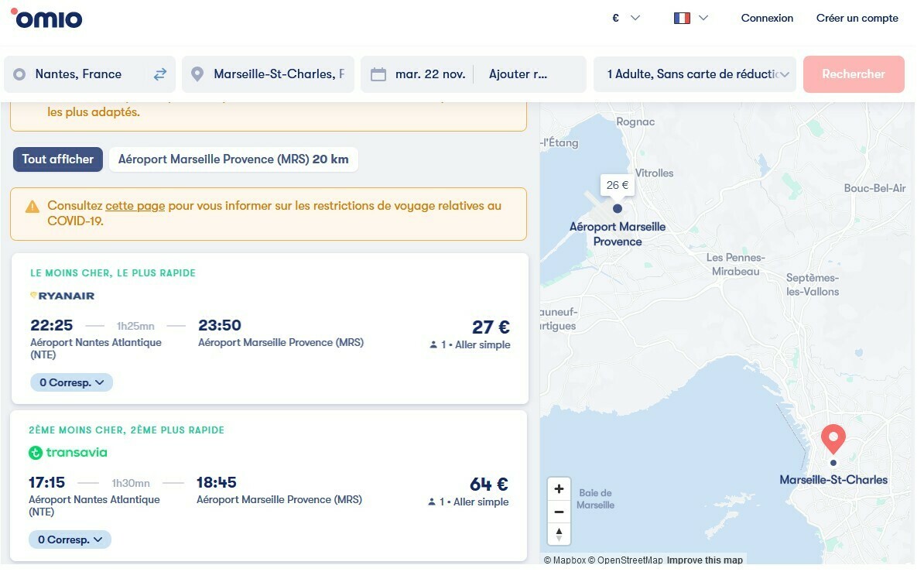
Task: Expand 0 Corresp. on Ryanair flight
Action: pyautogui.click(x=71, y=382)
